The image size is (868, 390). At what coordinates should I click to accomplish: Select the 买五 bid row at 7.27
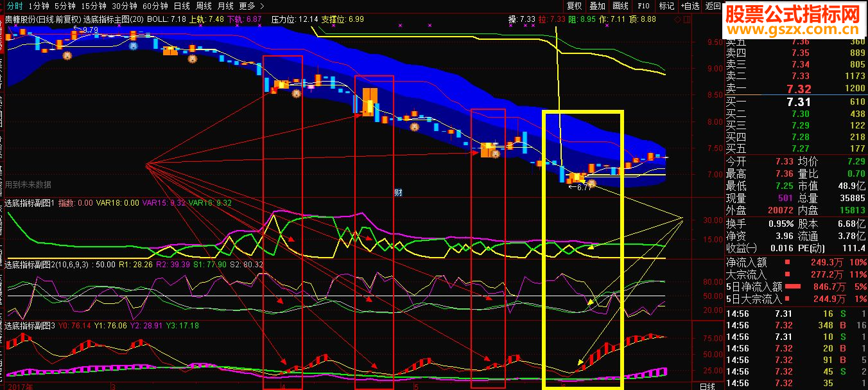click(795, 148)
